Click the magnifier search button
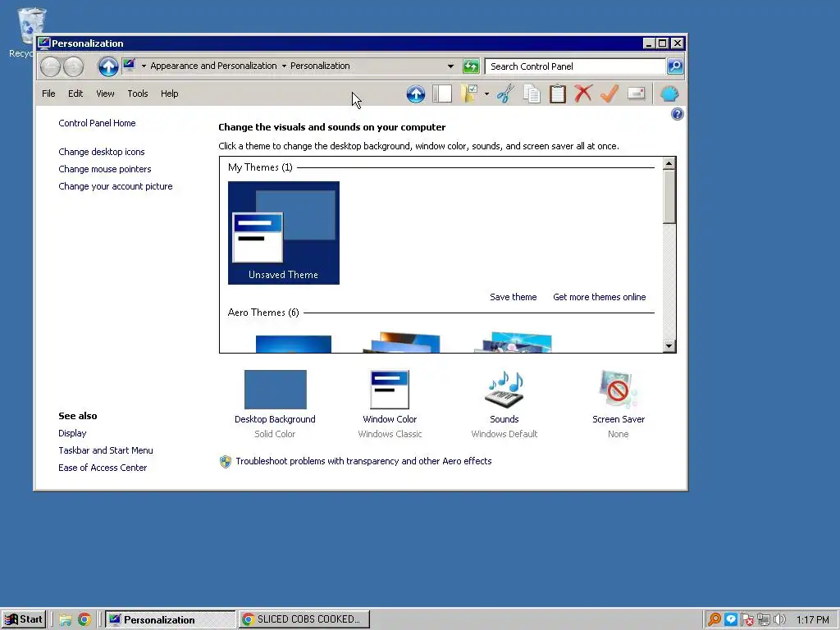Image resolution: width=840 pixels, height=630 pixels. point(675,66)
